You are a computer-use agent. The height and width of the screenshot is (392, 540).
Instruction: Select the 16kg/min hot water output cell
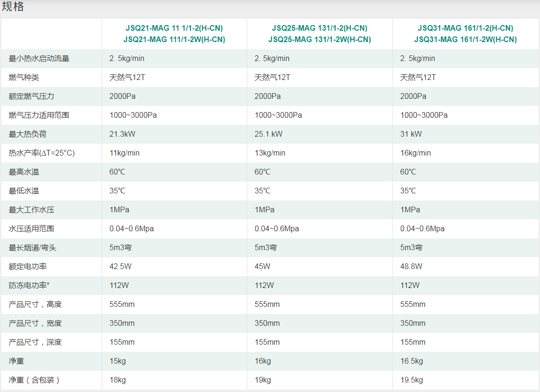tap(416, 153)
